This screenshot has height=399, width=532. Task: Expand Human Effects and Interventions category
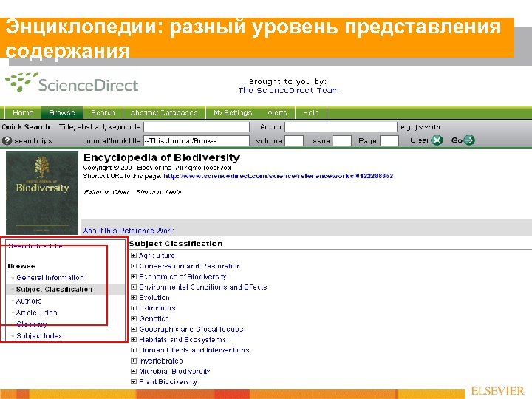(134, 350)
